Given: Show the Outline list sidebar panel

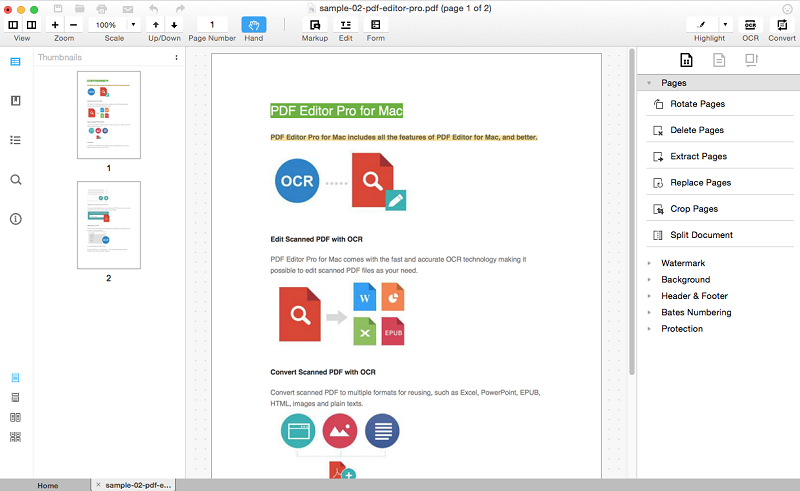Looking at the screenshot, I should (15, 140).
